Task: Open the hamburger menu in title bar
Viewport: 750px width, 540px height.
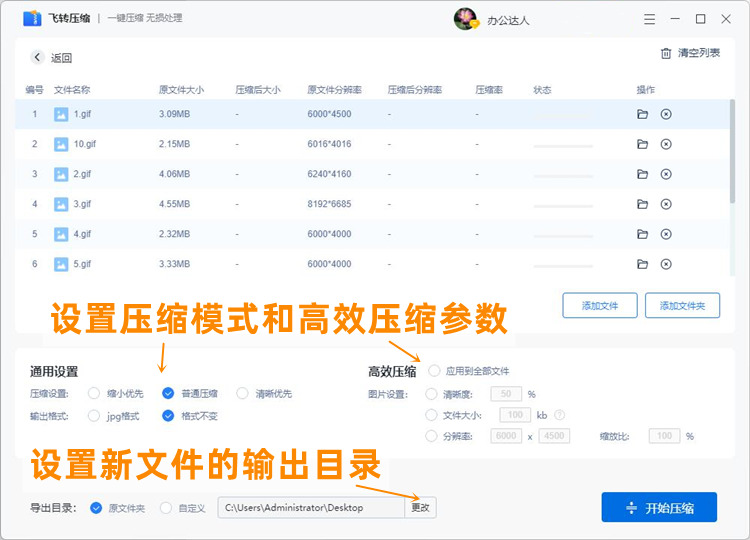Action: point(649,19)
